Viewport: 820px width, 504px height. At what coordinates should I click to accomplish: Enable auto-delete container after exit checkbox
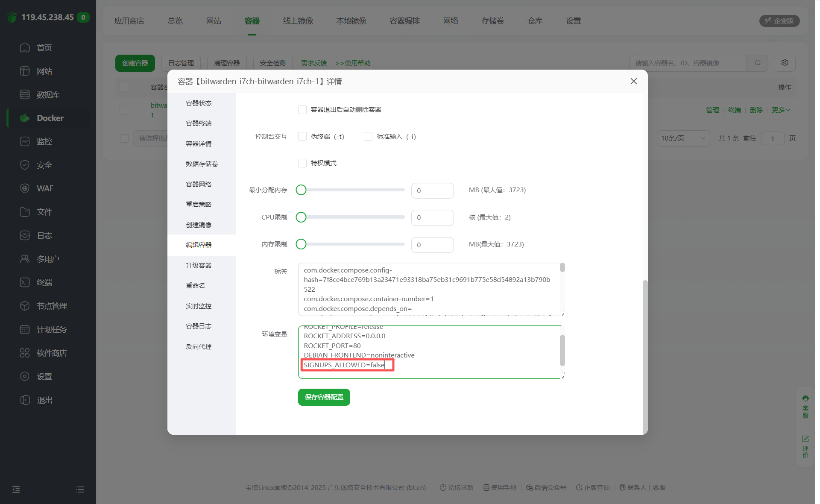pyautogui.click(x=302, y=110)
